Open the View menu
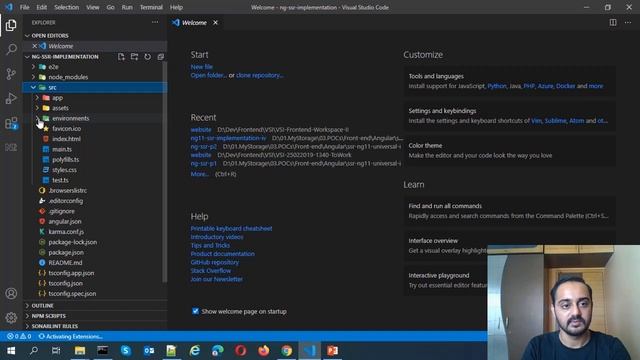640x360 pixels. click(x=93, y=7)
